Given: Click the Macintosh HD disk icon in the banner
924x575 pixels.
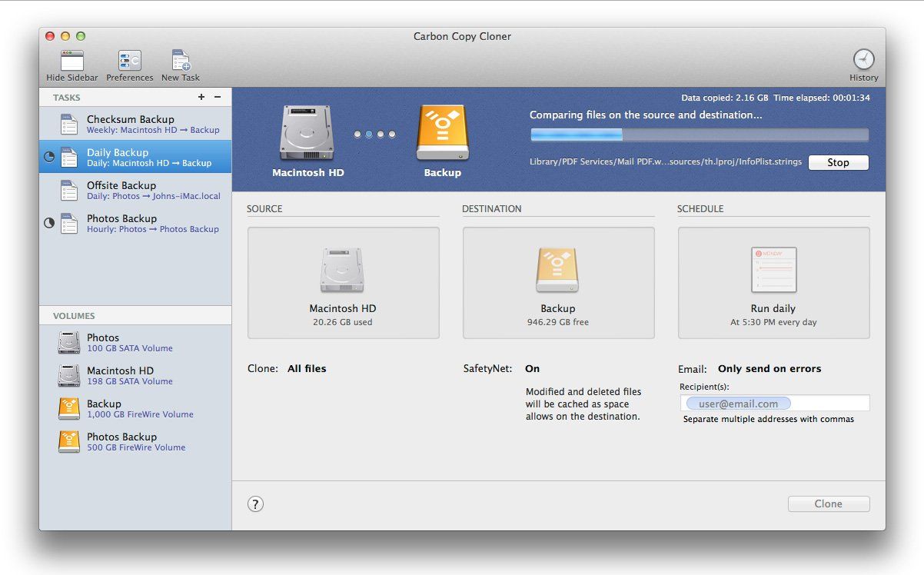Looking at the screenshot, I should 307,132.
